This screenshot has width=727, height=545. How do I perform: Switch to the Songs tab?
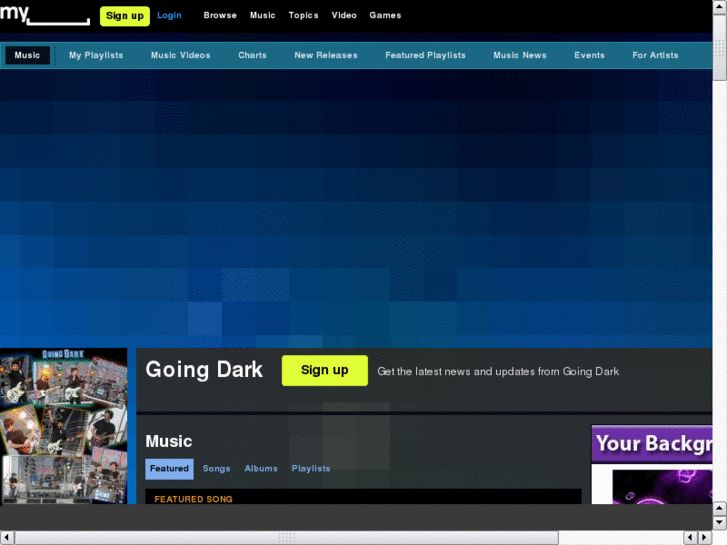click(217, 468)
